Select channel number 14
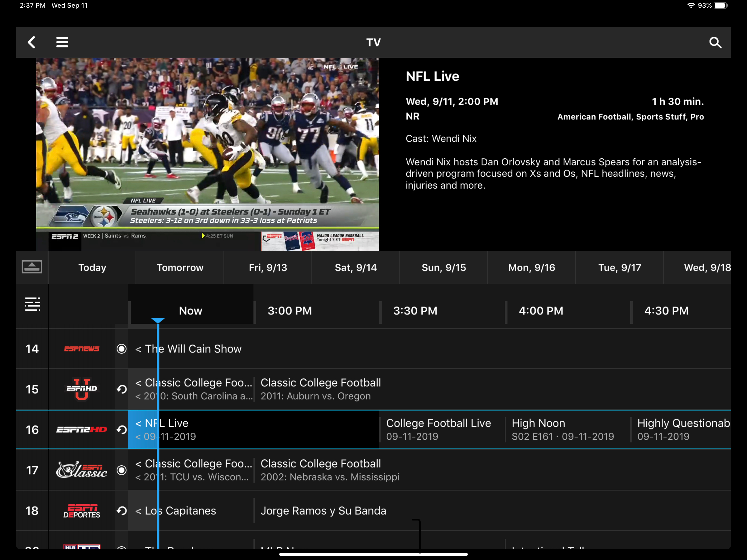This screenshot has height=560, width=747. (32, 349)
